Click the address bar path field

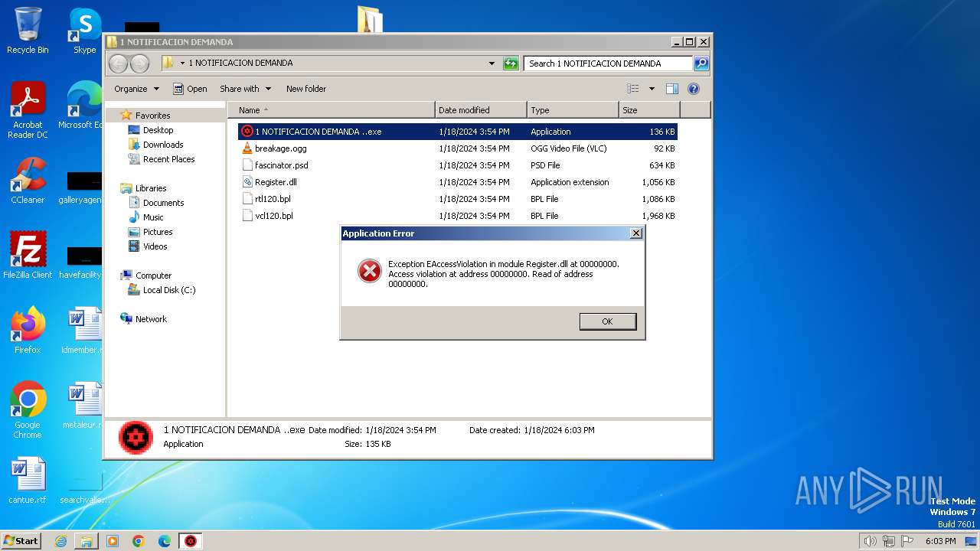[x=329, y=64]
